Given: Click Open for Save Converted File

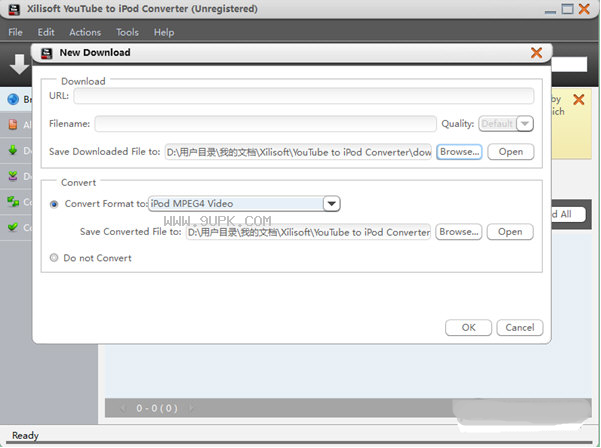Looking at the screenshot, I should tap(510, 232).
